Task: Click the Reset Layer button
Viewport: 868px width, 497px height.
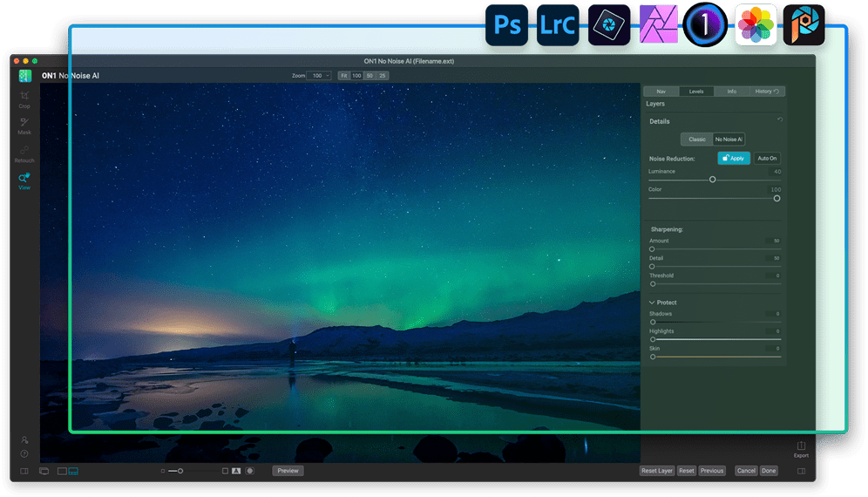Action: 657,471
